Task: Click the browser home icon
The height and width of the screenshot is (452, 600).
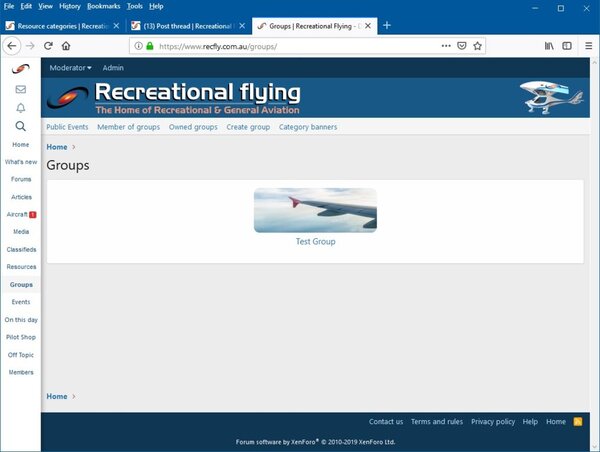Action: (x=66, y=46)
